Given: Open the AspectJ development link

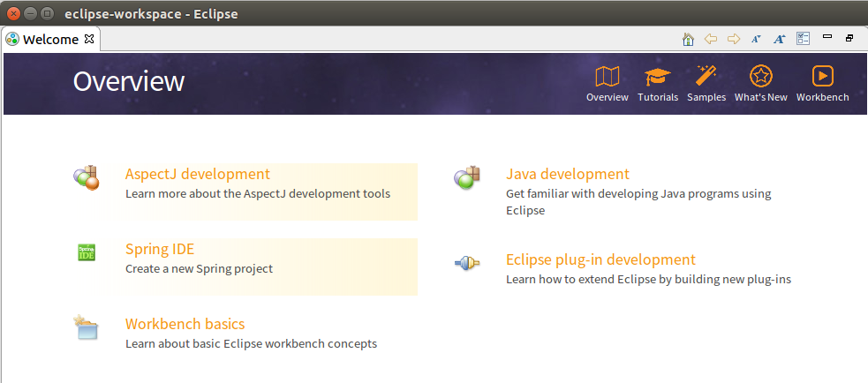Looking at the screenshot, I should pyautogui.click(x=197, y=174).
